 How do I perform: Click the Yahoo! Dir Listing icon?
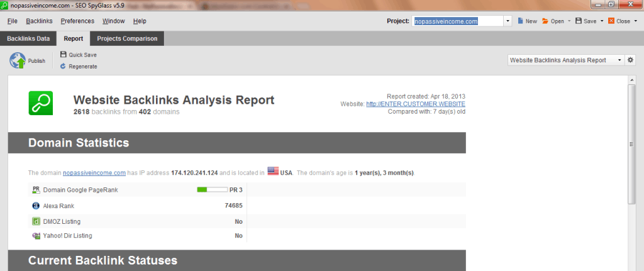(x=36, y=236)
